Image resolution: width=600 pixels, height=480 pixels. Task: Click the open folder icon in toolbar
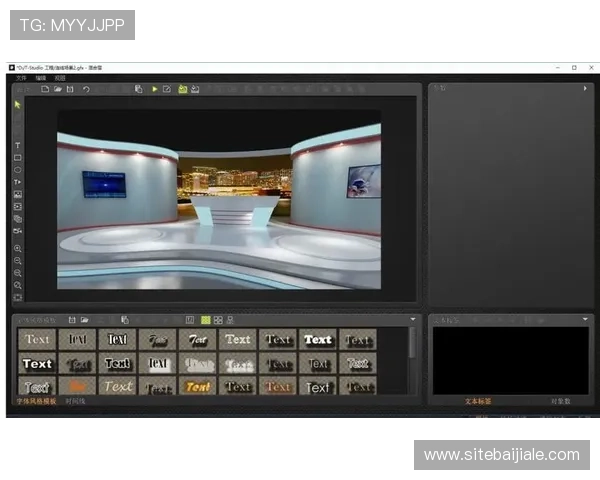point(58,89)
